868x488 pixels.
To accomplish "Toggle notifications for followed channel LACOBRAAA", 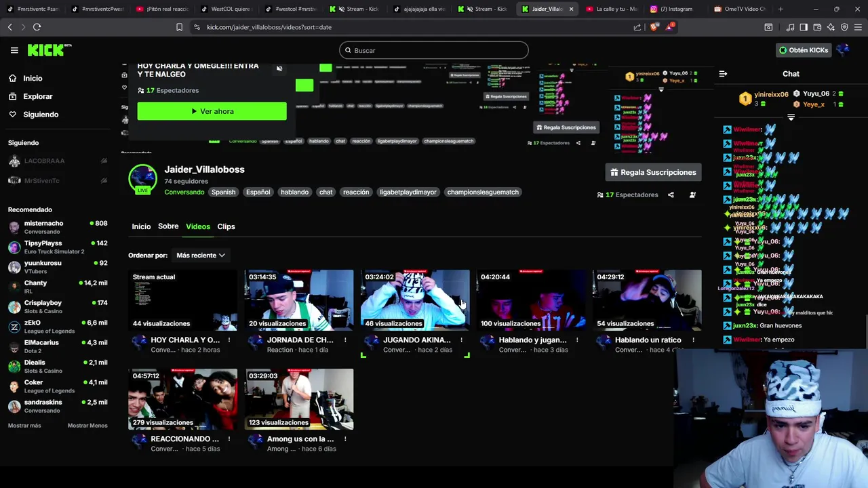I will 104,161.
